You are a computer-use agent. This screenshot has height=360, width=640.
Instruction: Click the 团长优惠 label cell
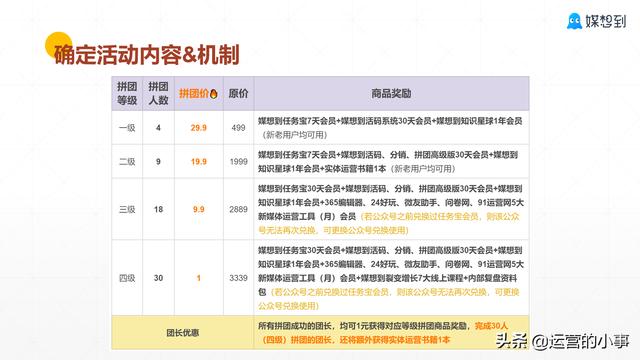click(182, 333)
